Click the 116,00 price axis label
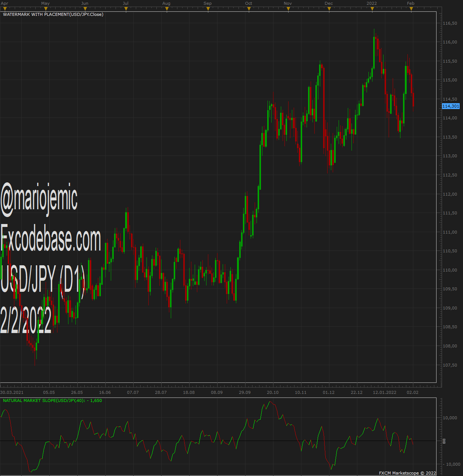The width and height of the screenshot is (463, 476). tap(450, 42)
